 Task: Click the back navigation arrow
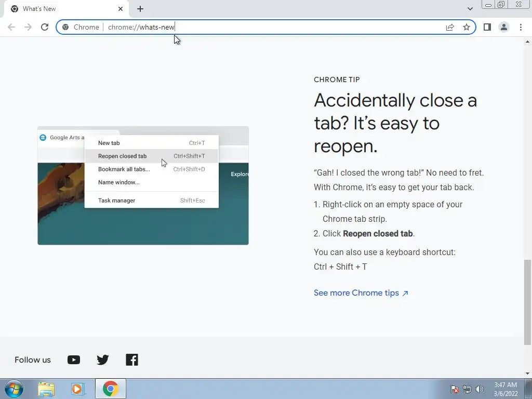pos(11,27)
